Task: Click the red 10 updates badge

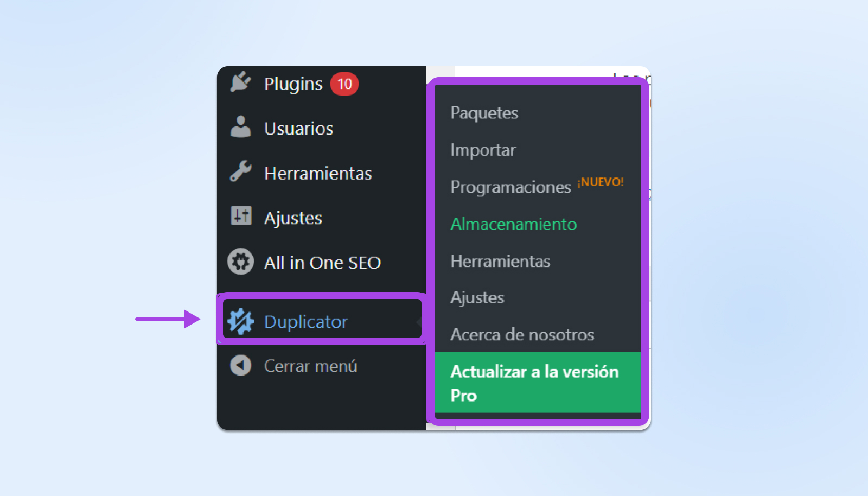Action: click(x=344, y=84)
